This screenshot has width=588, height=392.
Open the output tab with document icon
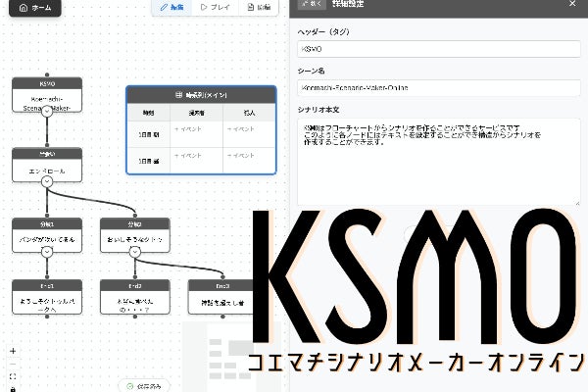[259, 7]
